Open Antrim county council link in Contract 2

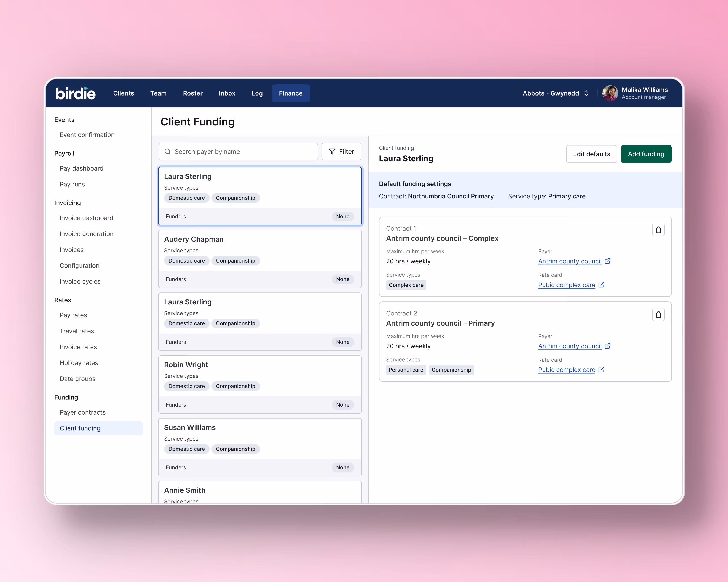click(570, 346)
